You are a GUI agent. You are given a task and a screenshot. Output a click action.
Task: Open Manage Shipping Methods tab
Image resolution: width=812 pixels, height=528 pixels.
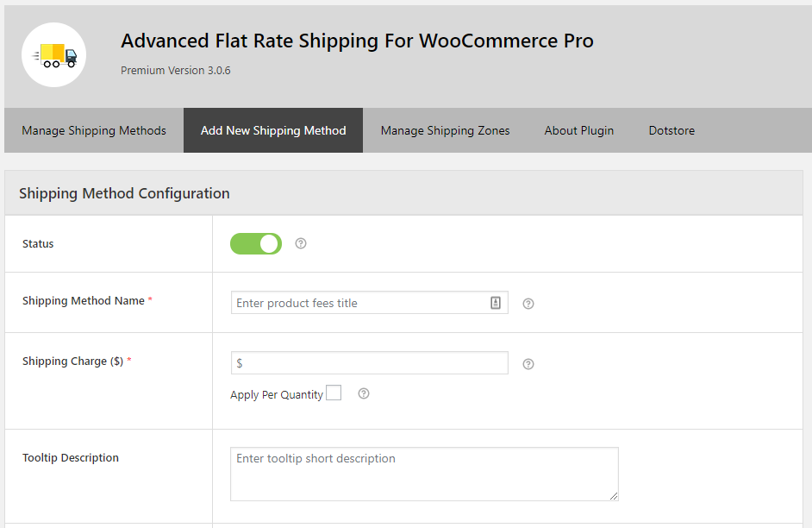[x=94, y=130]
